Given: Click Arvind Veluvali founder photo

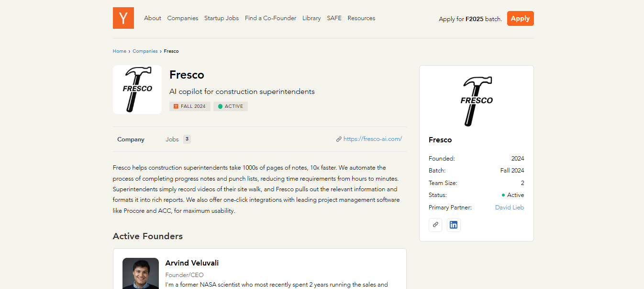Looking at the screenshot, I should tap(141, 273).
